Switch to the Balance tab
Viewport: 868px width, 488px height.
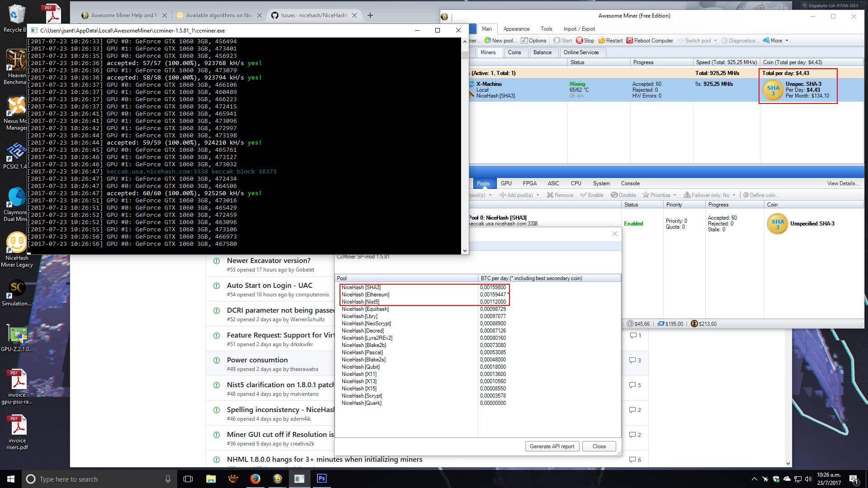pyautogui.click(x=542, y=52)
